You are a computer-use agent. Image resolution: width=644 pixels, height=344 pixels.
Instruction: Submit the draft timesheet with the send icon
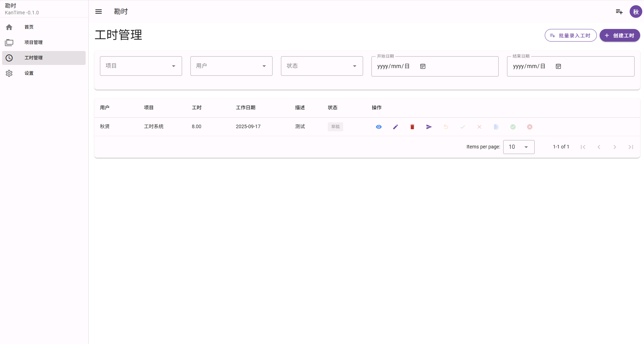coord(429,127)
